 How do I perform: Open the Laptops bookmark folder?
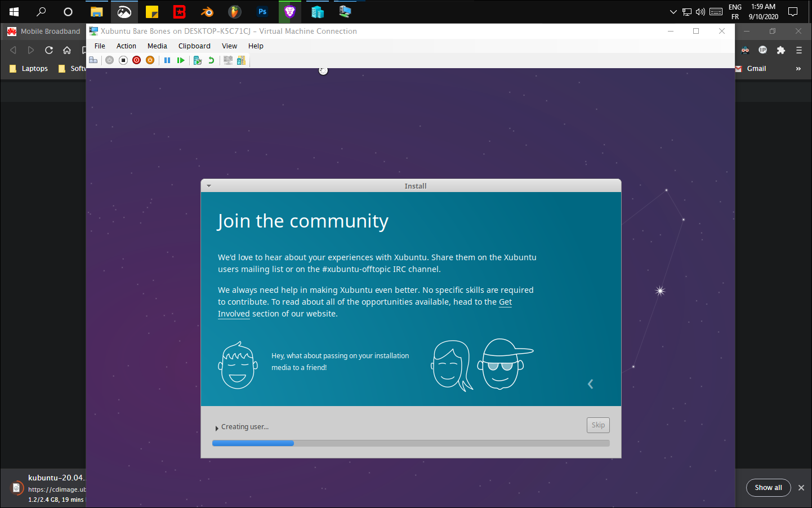[29, 69]
